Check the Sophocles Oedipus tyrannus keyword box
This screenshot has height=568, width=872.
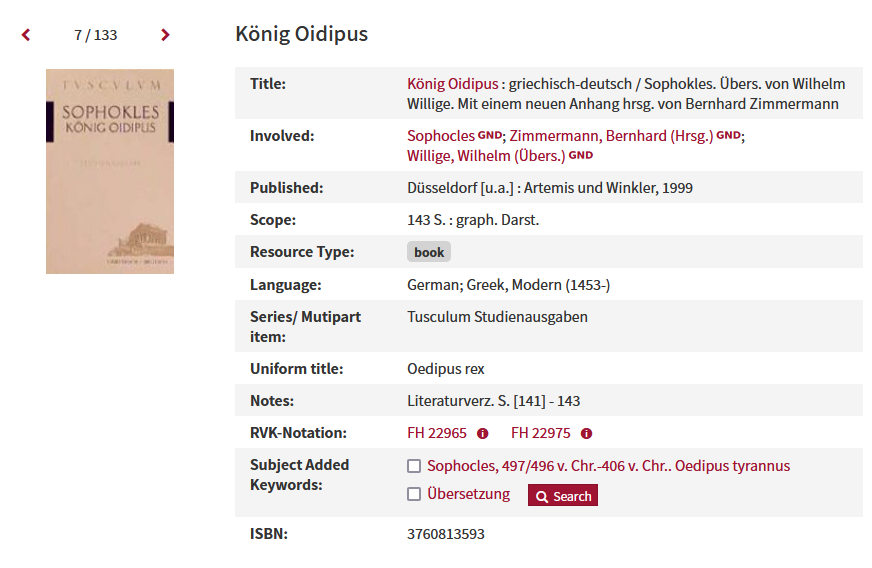coord(414,466)
